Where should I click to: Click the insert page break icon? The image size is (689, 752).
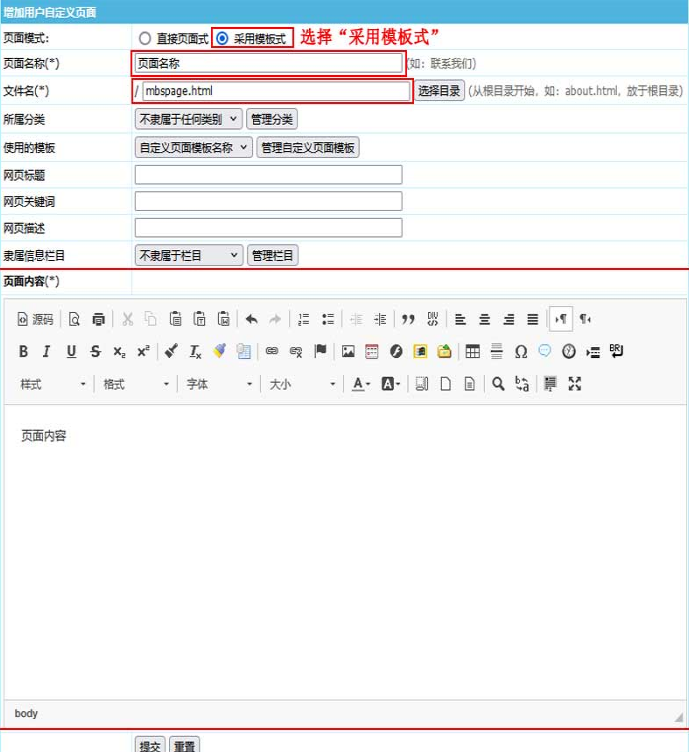coord(593,352)
